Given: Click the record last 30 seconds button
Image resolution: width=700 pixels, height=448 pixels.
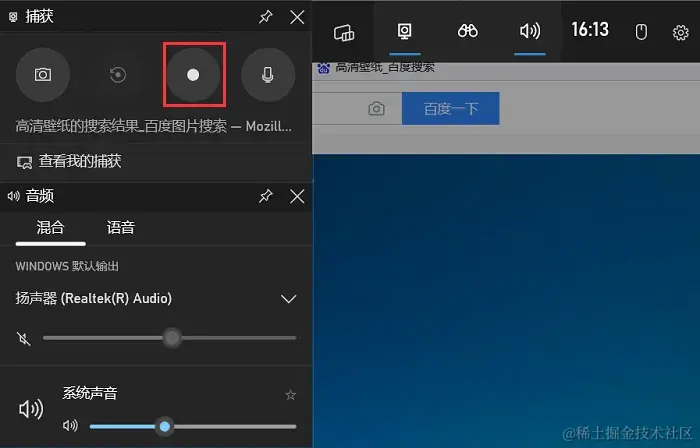Looking at the screenshot, I should click(118, 75).
